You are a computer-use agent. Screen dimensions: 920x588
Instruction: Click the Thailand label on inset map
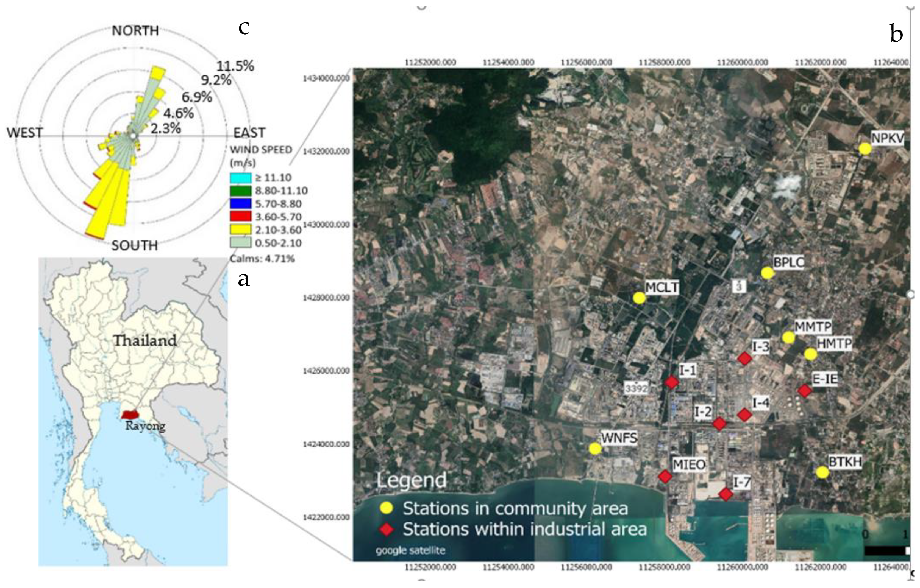pos(145,341)
